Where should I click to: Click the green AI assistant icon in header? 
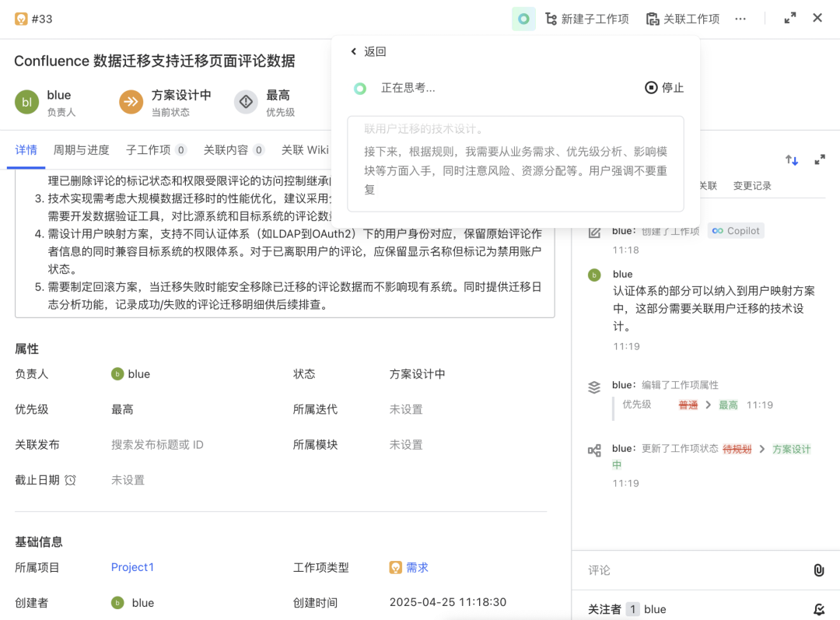tap(523, 19)
